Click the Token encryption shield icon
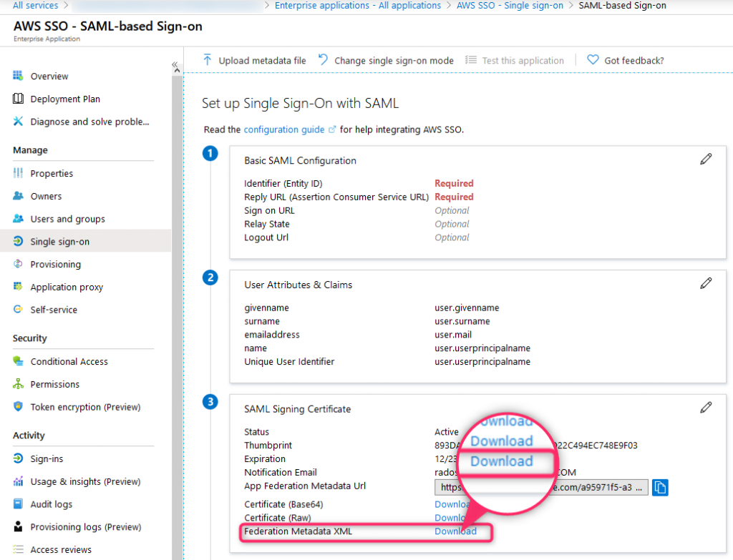Viewport: 733px width, 560px height. [x=18, y=406]
